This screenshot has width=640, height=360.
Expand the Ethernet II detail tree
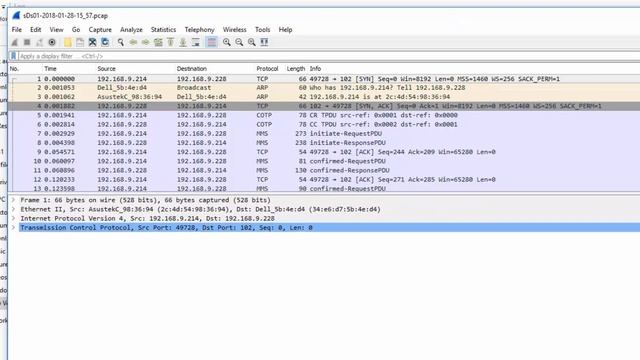click(13, 209)
